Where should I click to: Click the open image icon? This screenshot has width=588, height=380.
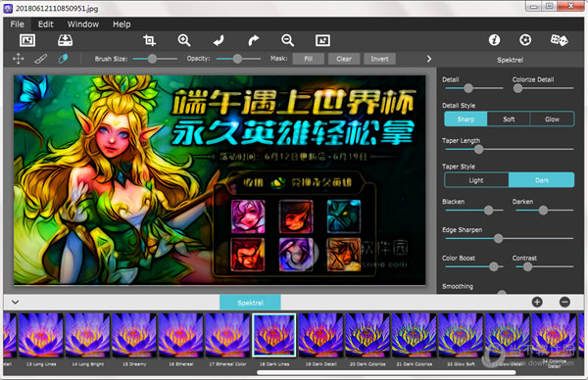[x=27, y=40]
